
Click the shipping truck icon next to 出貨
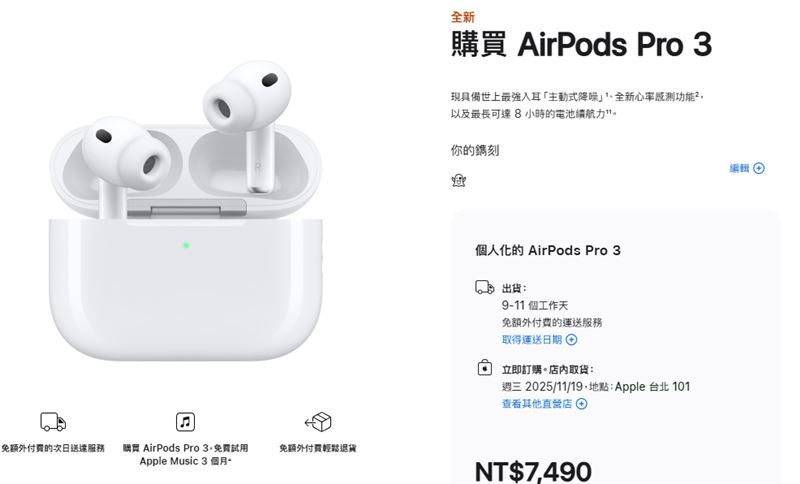tap(484, 288)
